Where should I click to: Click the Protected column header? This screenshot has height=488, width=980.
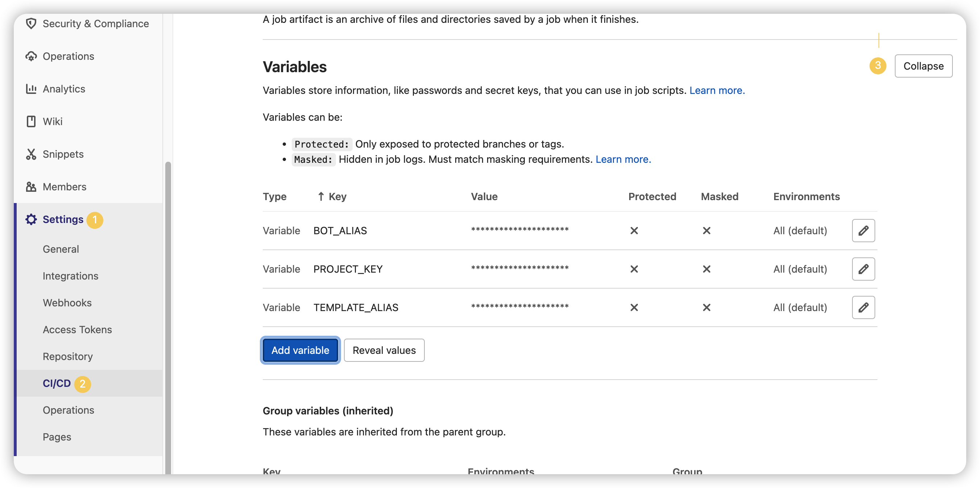tap(652, 197)
